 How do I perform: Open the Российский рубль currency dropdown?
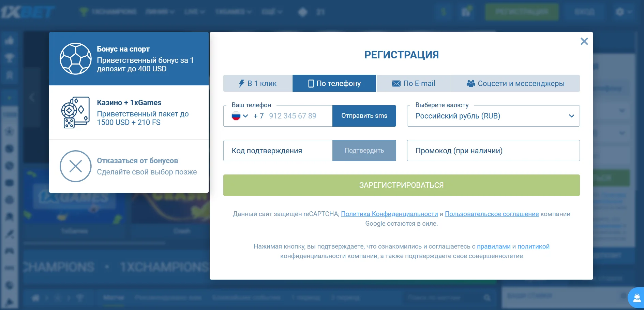493,116
